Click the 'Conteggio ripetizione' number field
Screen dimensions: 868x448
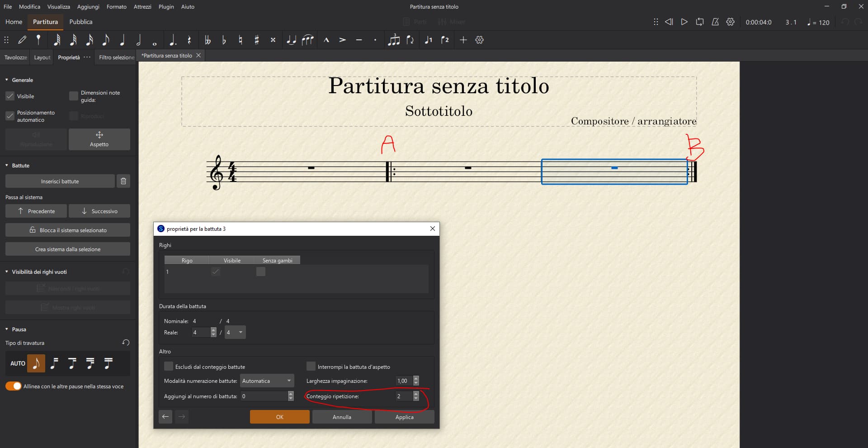tap(403, 396)
